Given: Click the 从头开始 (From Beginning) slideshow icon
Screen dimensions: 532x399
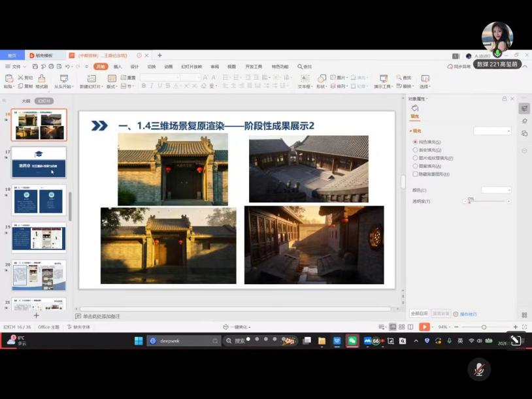Looking at the screenshot, I should pyautogui.click(x=63, y=78).
